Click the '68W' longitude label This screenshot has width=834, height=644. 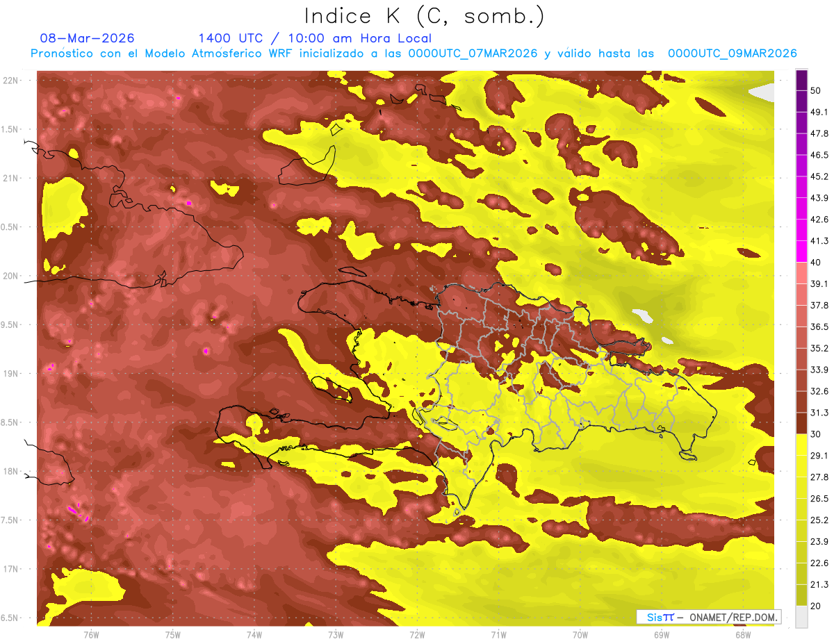click(x=743, y=634)
